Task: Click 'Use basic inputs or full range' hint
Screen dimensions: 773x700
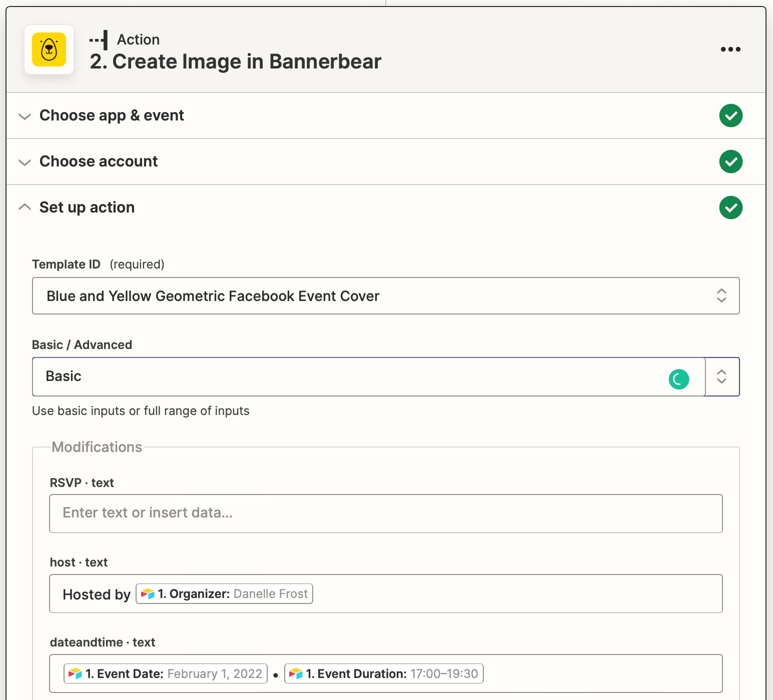Action: (141, 411)
